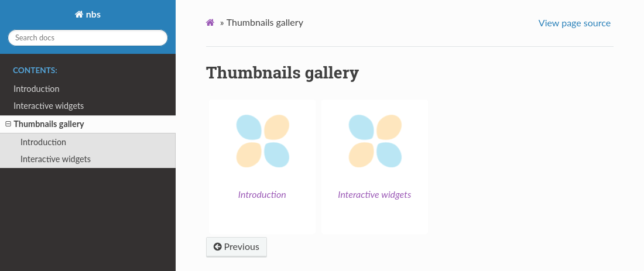
Task: Open the Interactive widgets thumbnail image
Action: [x=375, y=141]
